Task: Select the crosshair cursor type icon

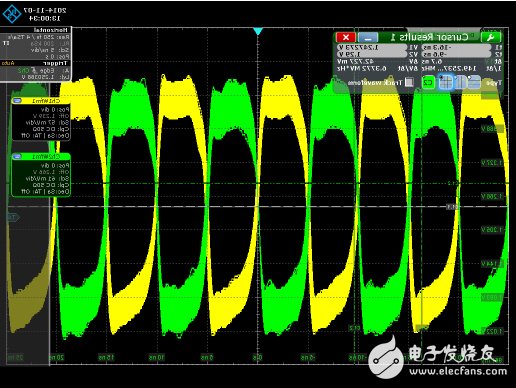Action: tap(446, 82)
